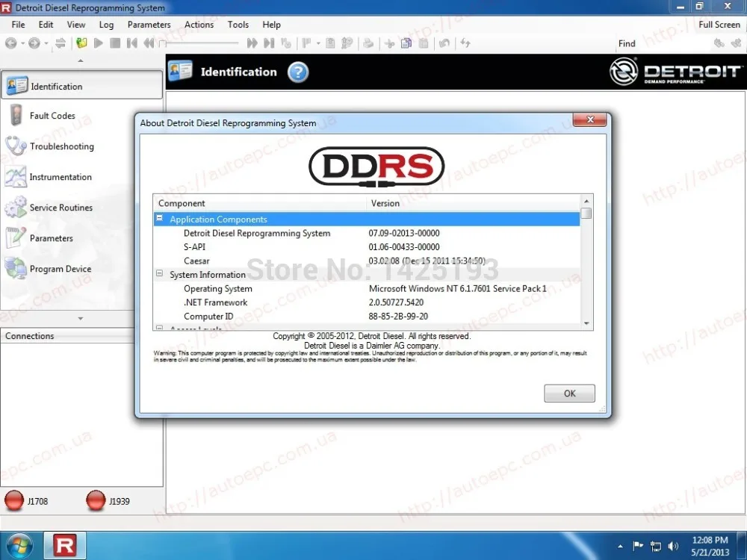This screenshot has height=560, width=747.
Task: Click the Copy toolbar icon
Action: [x=406, y=43]
